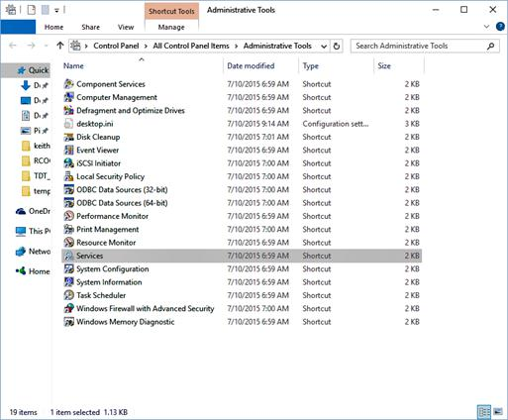Select Network in the navigation pane
508x420 pixels.
[33, 252]
